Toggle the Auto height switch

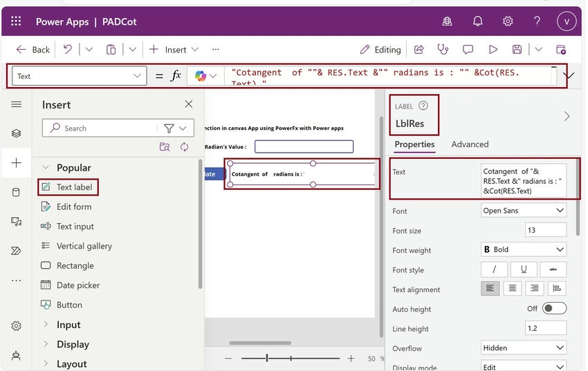[554, 309]
